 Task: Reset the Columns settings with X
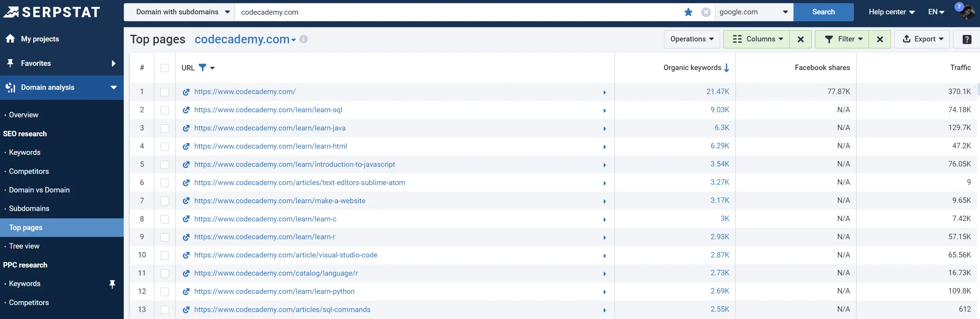[x=801, y=39]
